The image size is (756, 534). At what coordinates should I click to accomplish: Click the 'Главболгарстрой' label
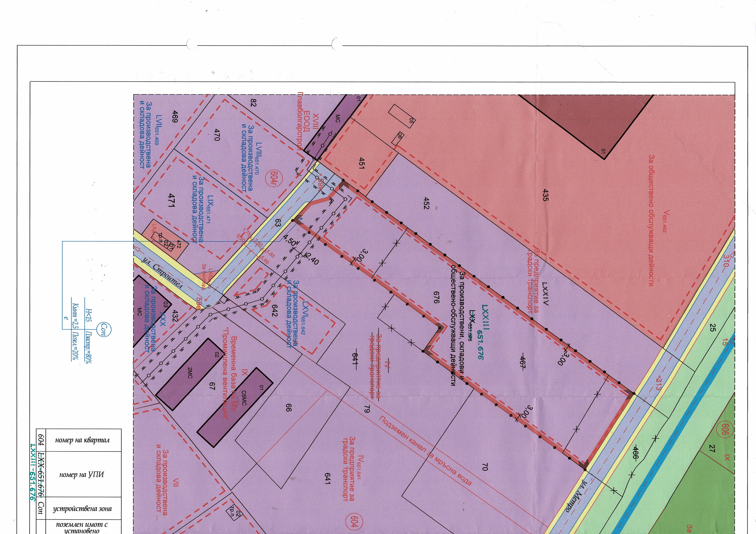click(300, 121)
